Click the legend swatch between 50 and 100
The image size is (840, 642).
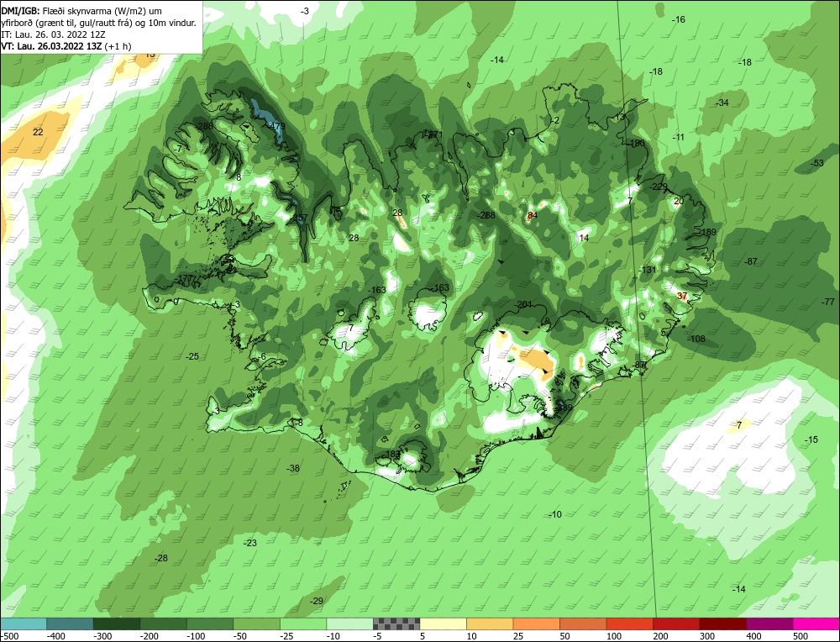coord(583,624)
